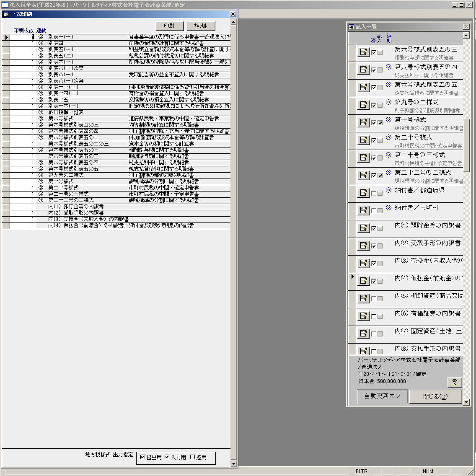Image resolution: width=476 pixels, height=476 pixels.
Task: Click the edit icon beside 第二十号様式
Action: pos(363,140)
